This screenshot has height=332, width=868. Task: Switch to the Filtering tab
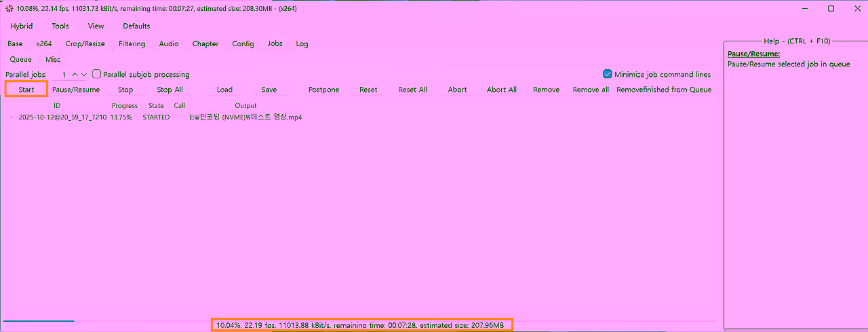coord(132,43)
